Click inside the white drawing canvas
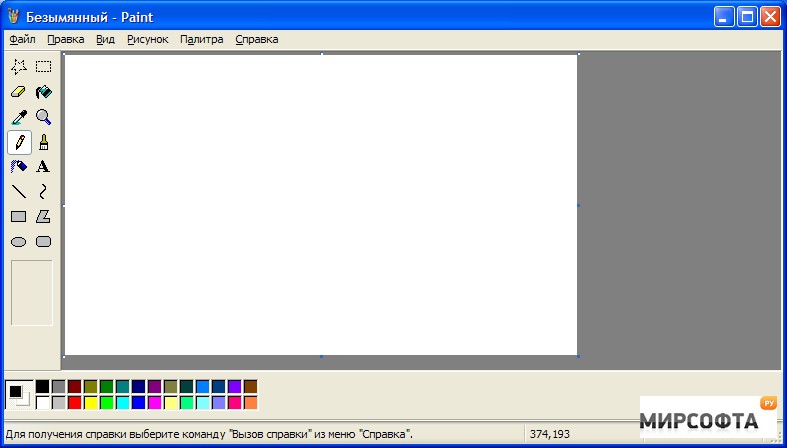This screenshot has height=448, width=787. point(321,205)
